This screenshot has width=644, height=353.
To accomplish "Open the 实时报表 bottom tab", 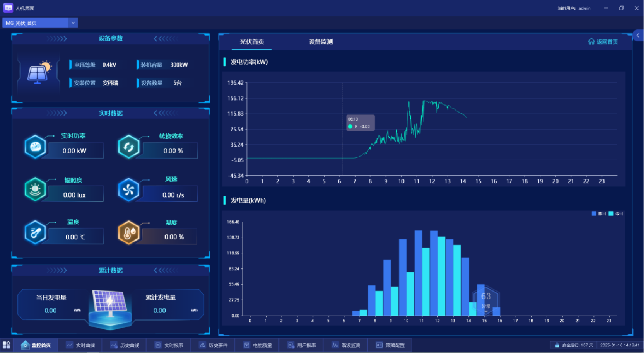I will [169, 345].
